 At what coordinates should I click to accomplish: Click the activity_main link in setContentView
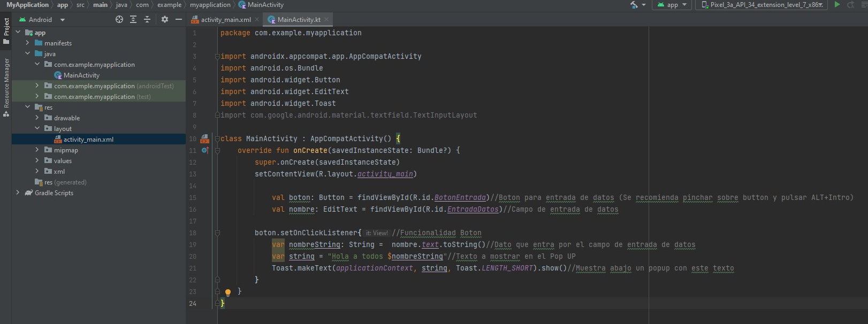pos(385,174)
